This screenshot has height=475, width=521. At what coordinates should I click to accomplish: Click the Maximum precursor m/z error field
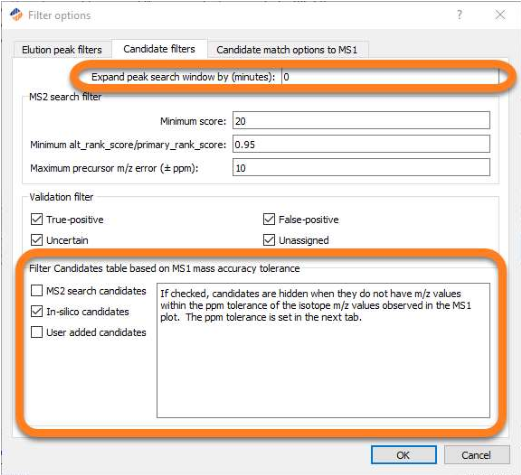pos(361,168)
